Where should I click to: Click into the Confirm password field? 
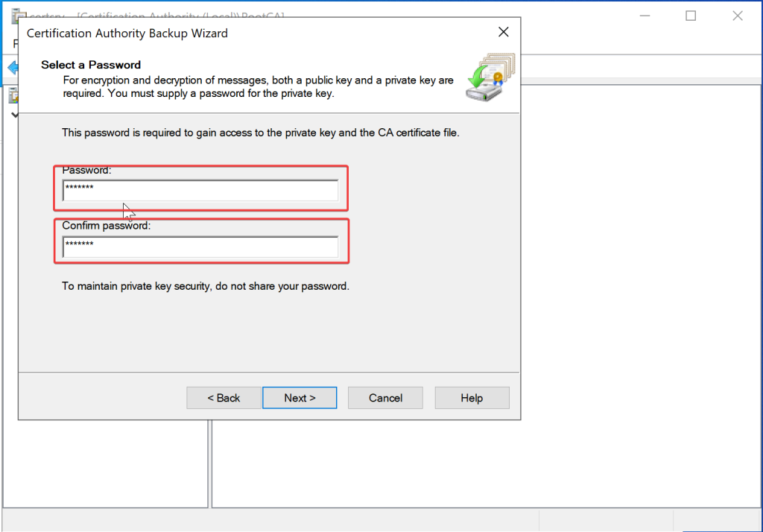[x=200, y=247]
